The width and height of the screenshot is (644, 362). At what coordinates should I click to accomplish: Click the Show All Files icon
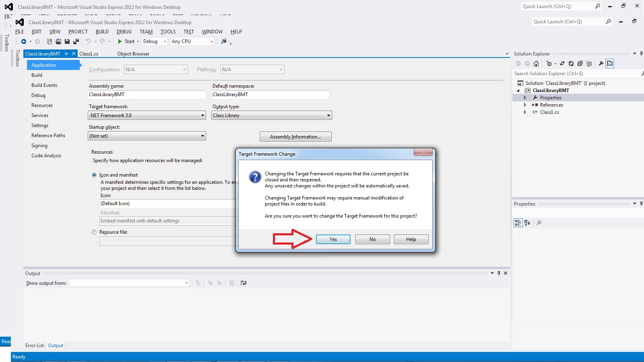(x=589, y=64)
